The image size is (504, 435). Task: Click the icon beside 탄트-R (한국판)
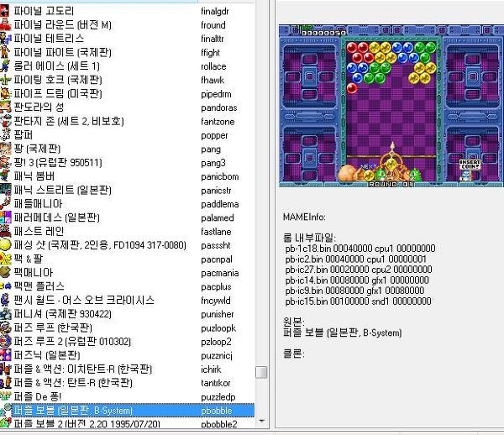pyautogui.click(x=5, y=383)
